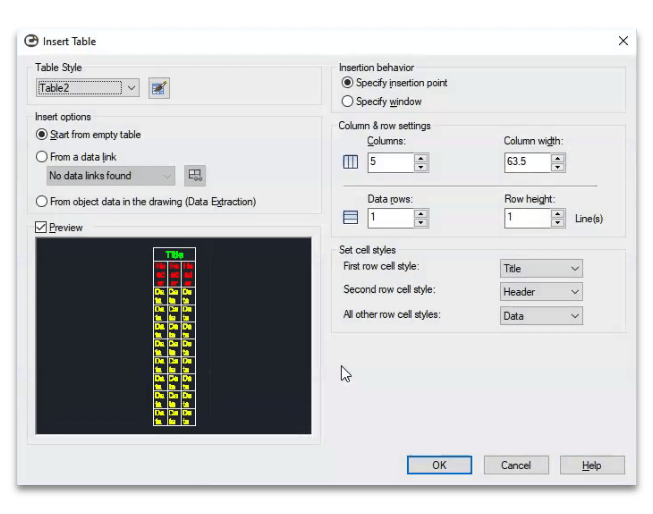Decrease the Columns count with down arrow
Image resolution: width=653 pixels, height=514 pixels.
[421, 167]
